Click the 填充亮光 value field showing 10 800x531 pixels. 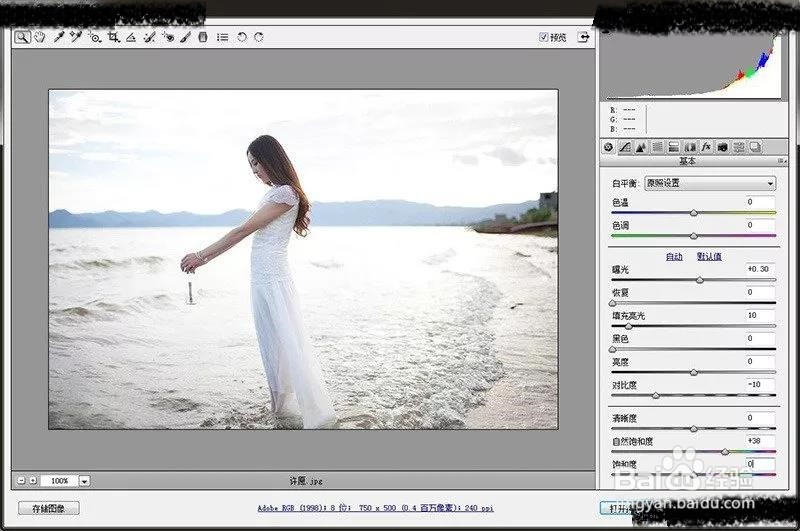(x=760, y=315)
